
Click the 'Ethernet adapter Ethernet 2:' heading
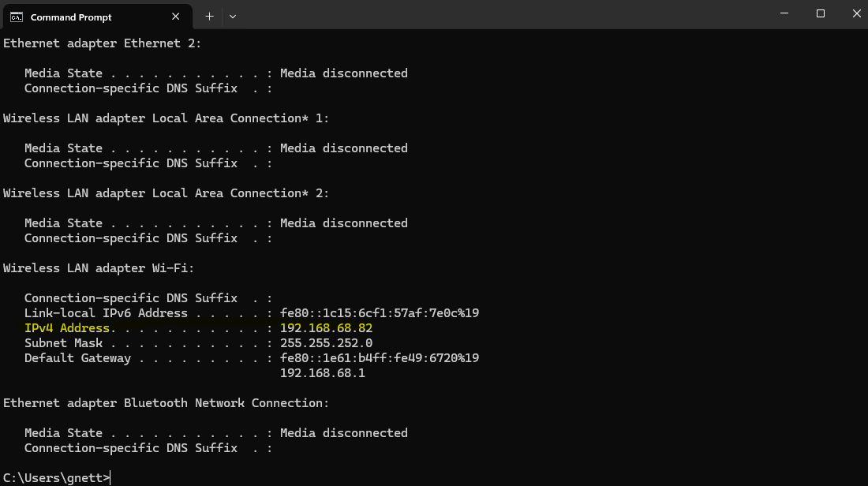pos(103,43)
